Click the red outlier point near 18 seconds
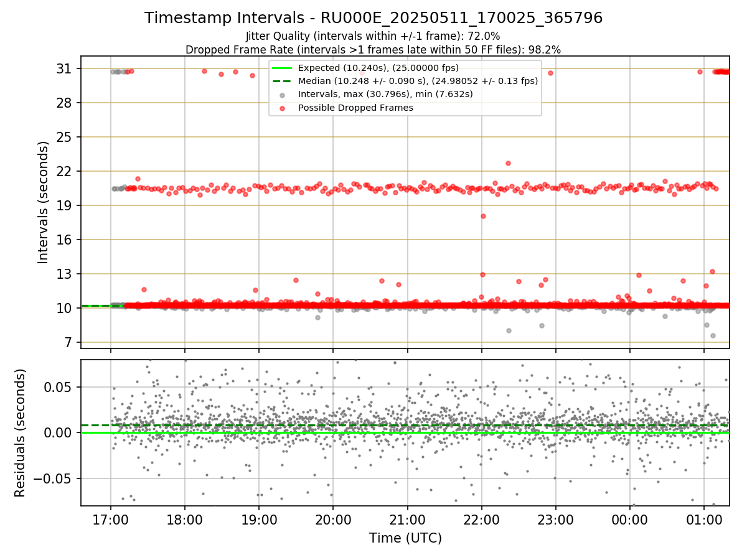The height and width of the screenshot is (560, 747). point(483,216)
